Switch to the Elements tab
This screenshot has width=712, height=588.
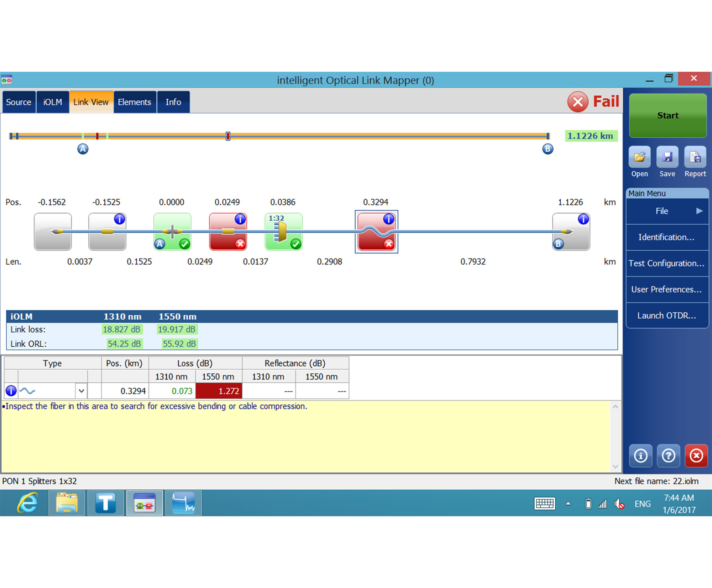135,102
